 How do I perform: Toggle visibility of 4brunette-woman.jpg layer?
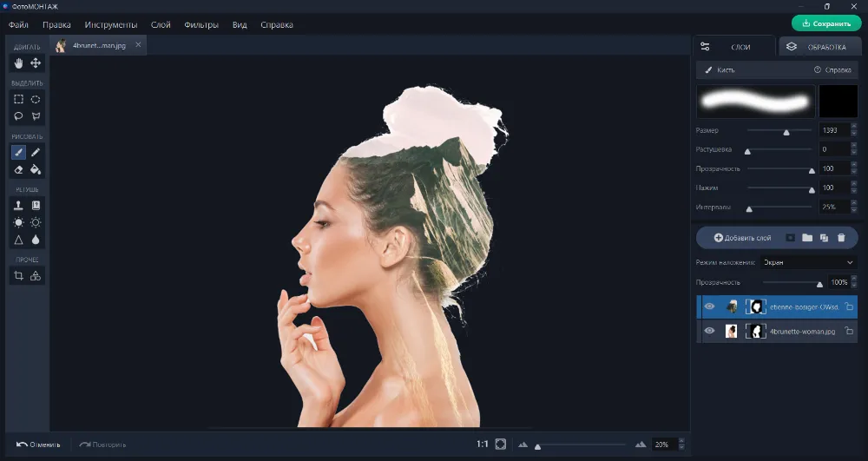(709, 331)
